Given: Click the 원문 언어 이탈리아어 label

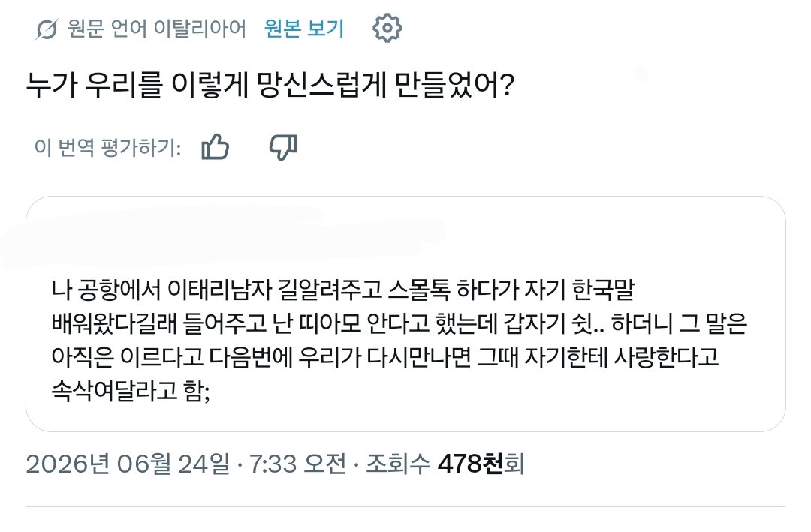Looking at the screenshot, I should click(x=157, y=28).
